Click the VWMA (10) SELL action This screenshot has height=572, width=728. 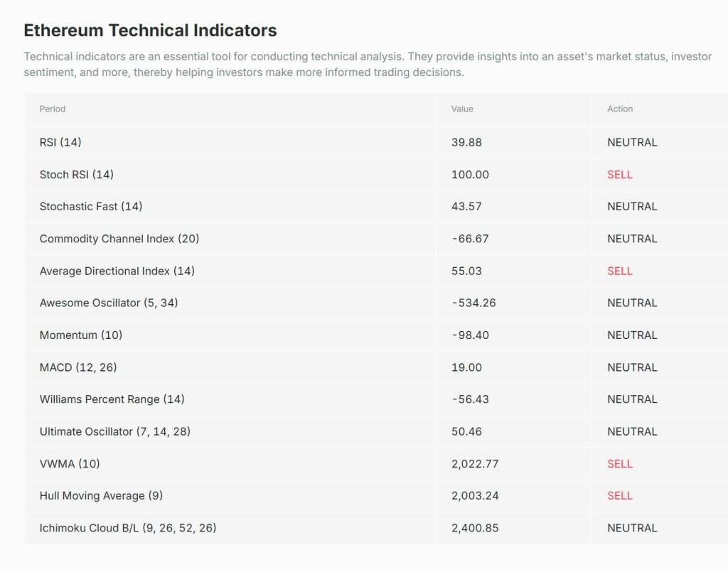pyautogui.click(x=620, y=463)
